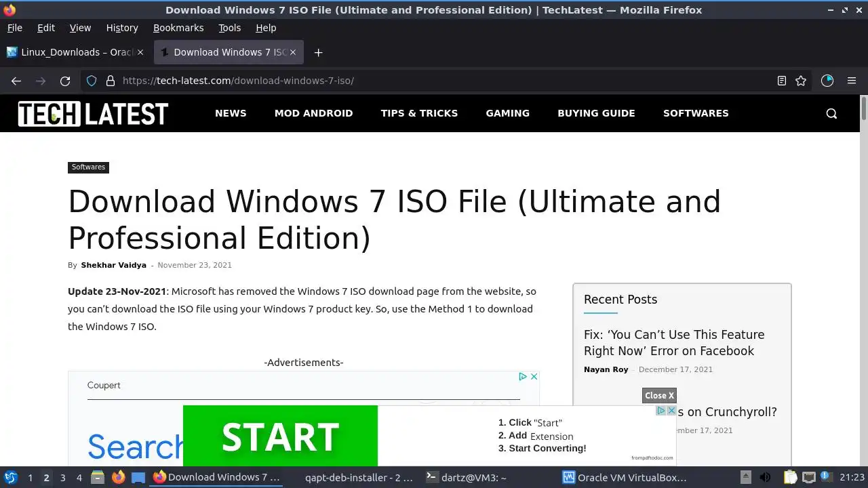Switch to the Linux_Downloads Oracle tab
The width and height of the screenshot is (868, 488).
[x=75, y=52]
